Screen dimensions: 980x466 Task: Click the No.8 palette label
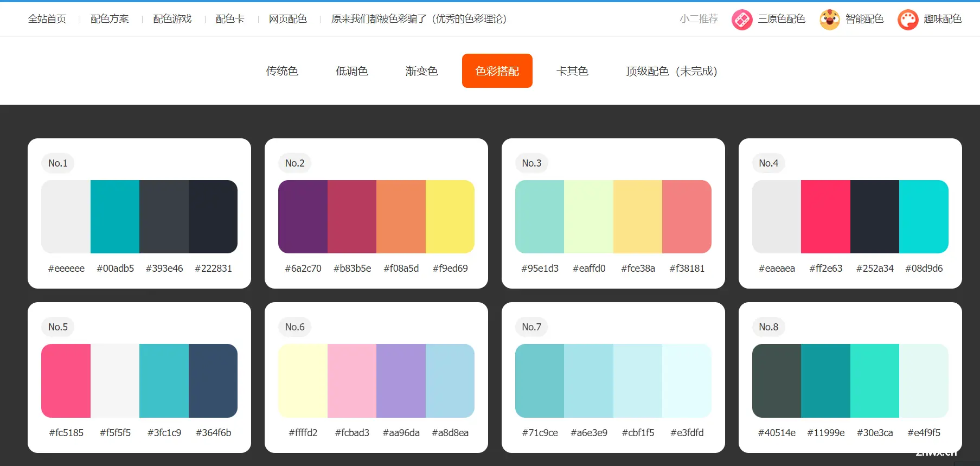click(768, 327)
